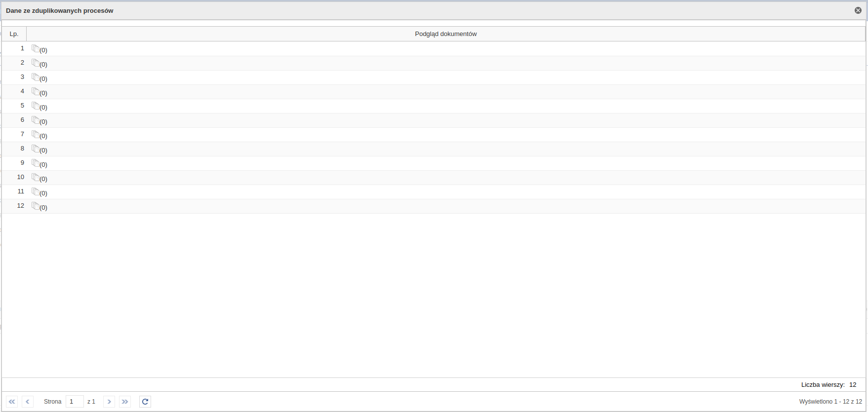Open documents preview icon in row 11
The height and width of the screenshot is (412, 868).
36,191
